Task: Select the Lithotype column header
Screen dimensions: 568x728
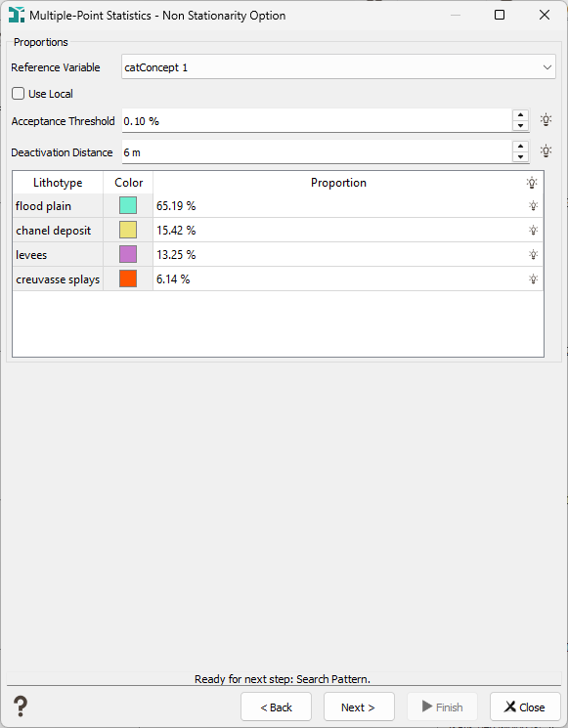Action: pyautogui.click(x=58, y=183)
